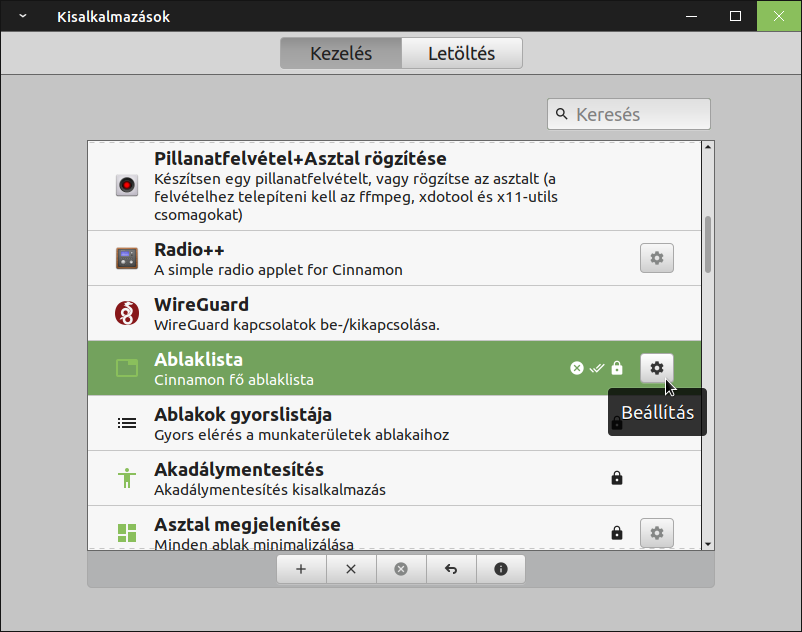The height and width of the screenshot is (632, 802).
Task: Click the lock icon in Akadálymentesítés row
Action: [x=617, y=478]
